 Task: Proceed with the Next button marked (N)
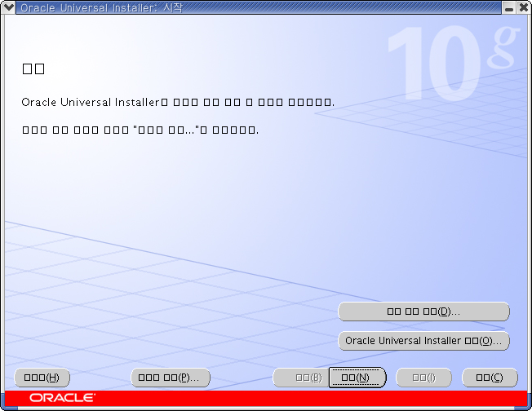click(357, 378)
